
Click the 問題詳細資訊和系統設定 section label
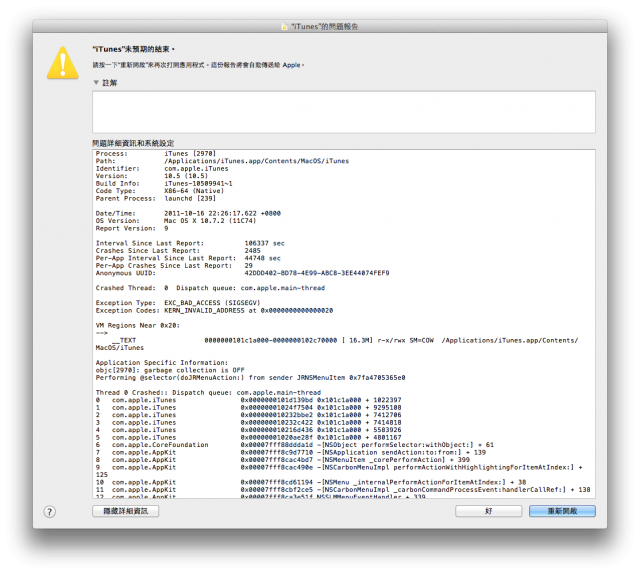pyautogui.click(x=133, y=143)
